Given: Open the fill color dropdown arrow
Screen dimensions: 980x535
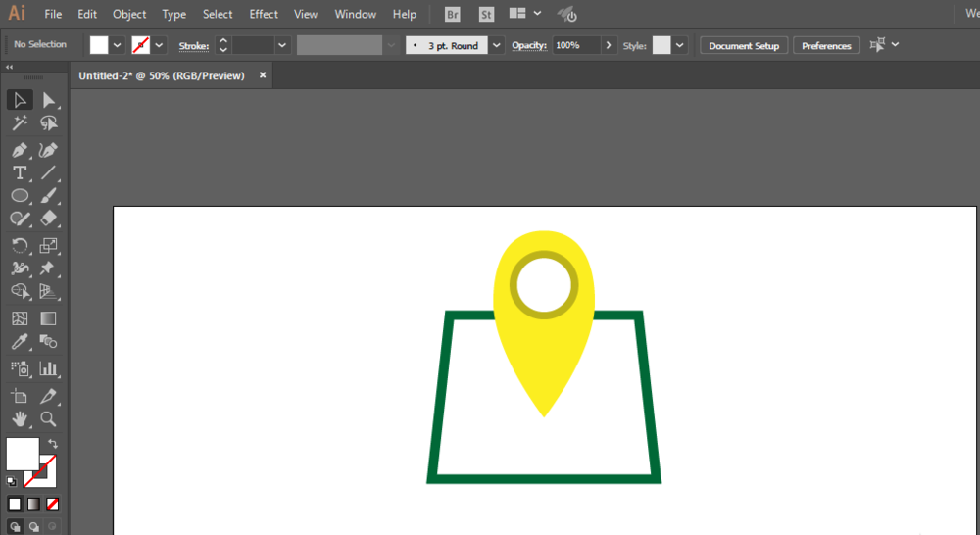Looking at the screenshot, I should [x=117, y=45].
